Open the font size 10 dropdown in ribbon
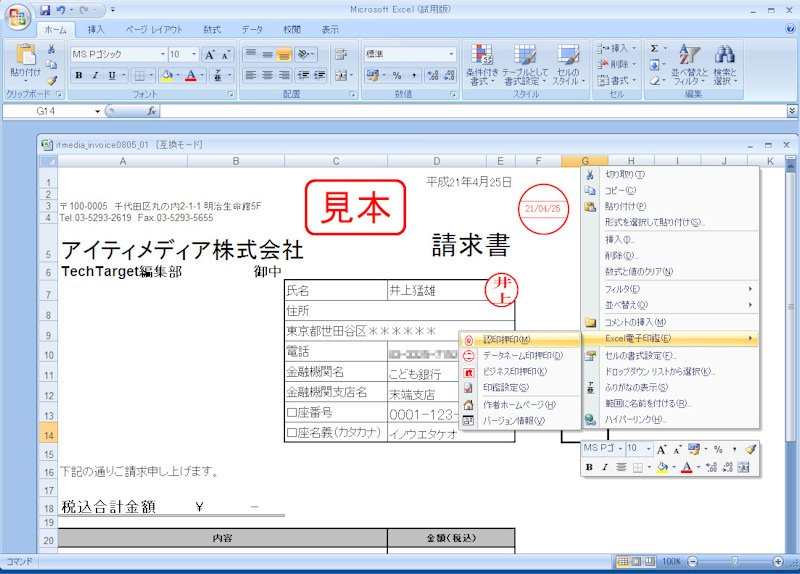Viewport: 800px width, 574px height. tap(194, 54)
